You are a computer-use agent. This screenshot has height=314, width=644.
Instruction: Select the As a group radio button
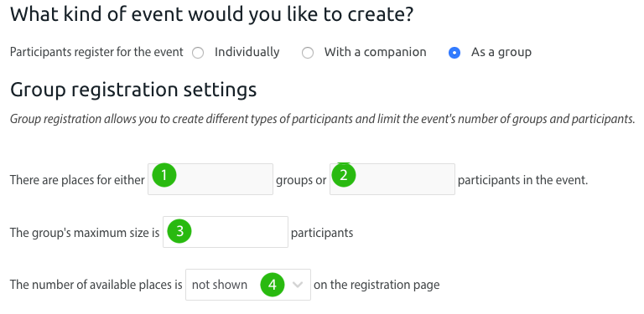454,53
